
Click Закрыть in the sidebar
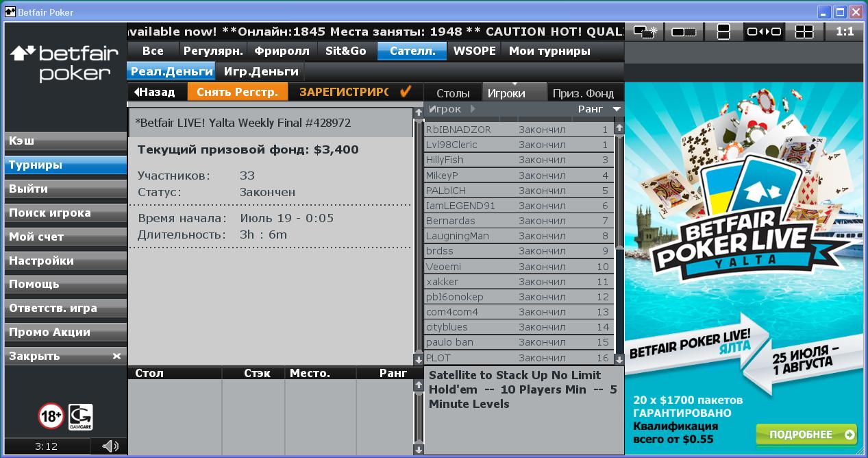pyautogui.click(x=65, y=357)
